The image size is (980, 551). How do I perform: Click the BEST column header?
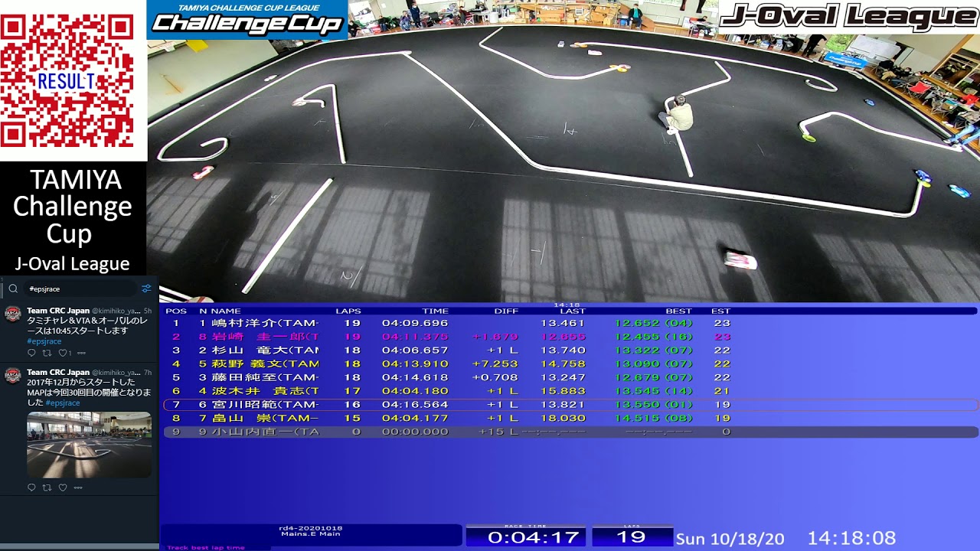(x=678, y=311)
